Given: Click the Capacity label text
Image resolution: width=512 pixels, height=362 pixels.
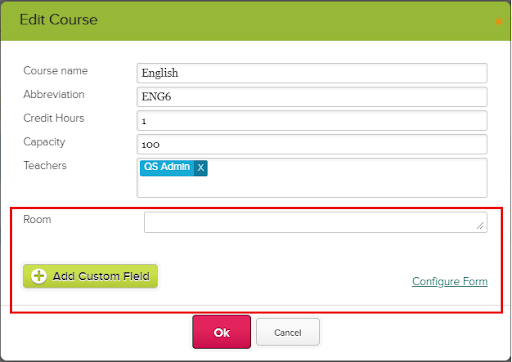Looking at the screenshot, I should pyautogui.click(x=44, y=142).
